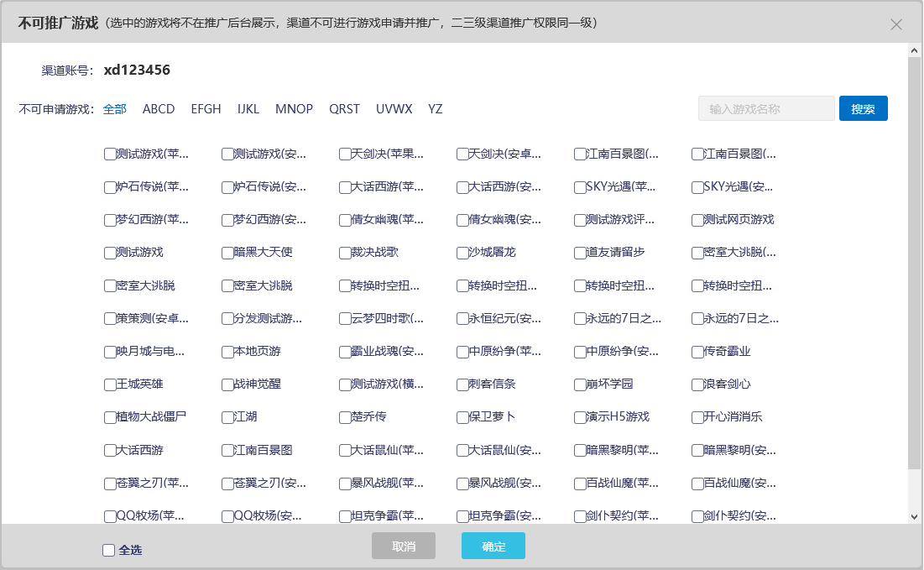Check the 崩坏学园 checkbox
The width and height of the screenshot is (924, 570).
[x=581, y=385]
